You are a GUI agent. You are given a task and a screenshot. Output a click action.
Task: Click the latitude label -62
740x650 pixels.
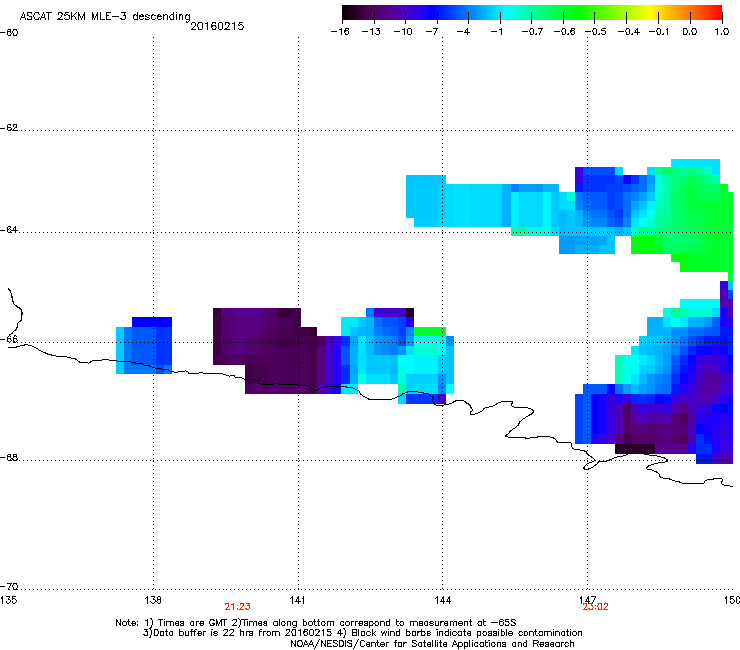[x=9, y=128]
